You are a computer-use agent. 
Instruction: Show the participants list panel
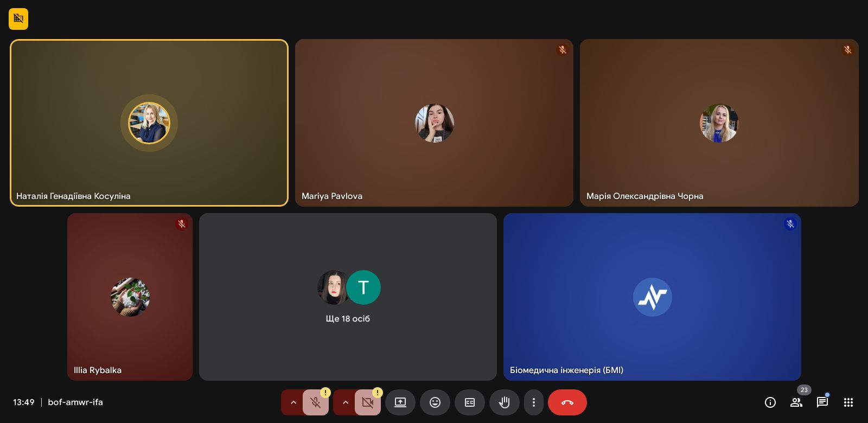click(796, 402)
